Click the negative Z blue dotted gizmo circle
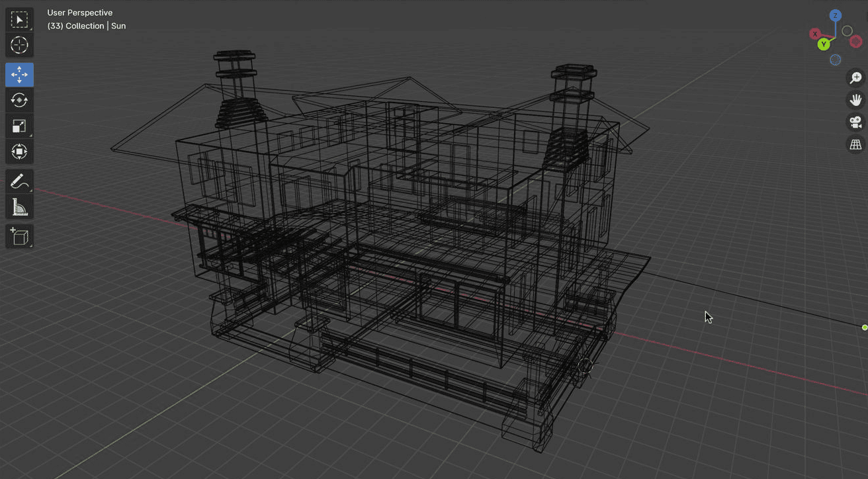The image size is (868, 479). 836,60
